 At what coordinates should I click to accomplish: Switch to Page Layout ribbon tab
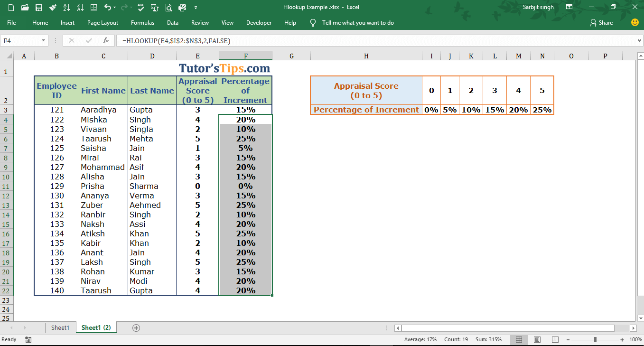(103, 23)
